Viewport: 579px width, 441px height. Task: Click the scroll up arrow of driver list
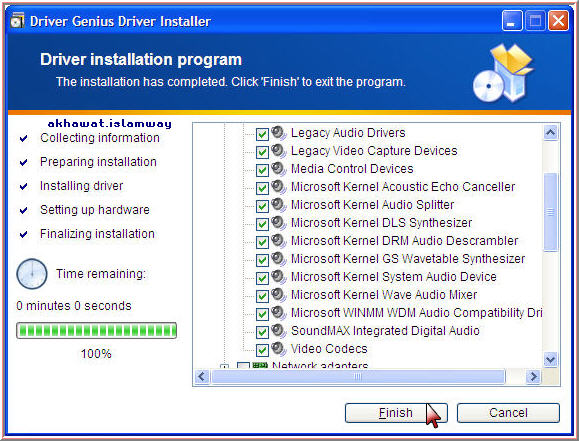pos(551,132)
